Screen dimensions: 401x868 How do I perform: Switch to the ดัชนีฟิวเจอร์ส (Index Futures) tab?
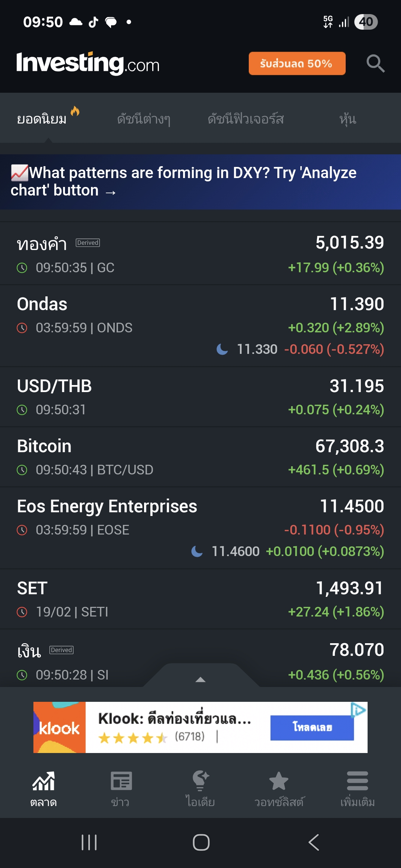click(246, 119)
